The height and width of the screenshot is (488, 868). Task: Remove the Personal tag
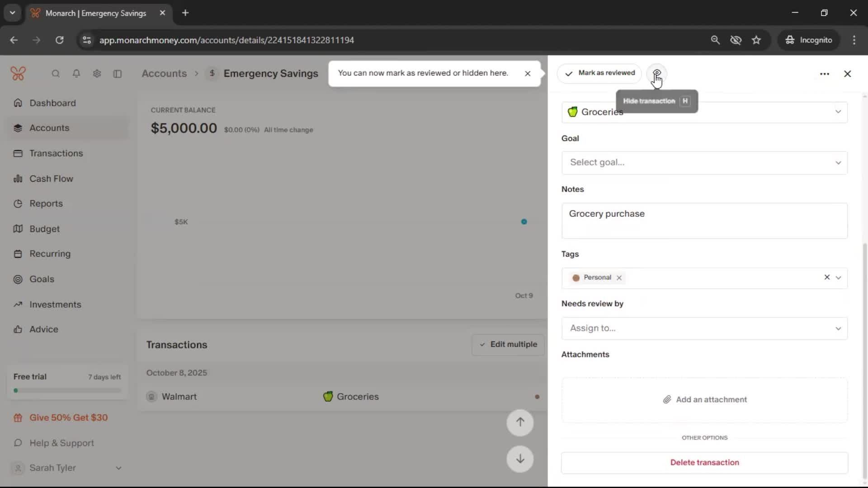tap(619, 278)
